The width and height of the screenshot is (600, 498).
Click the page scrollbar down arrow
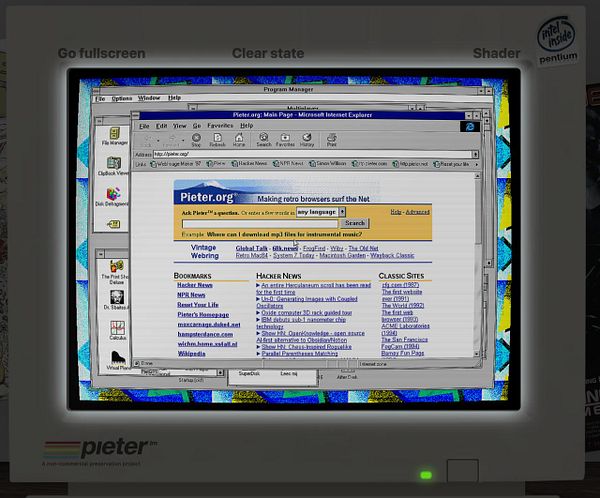coord(477,354)
